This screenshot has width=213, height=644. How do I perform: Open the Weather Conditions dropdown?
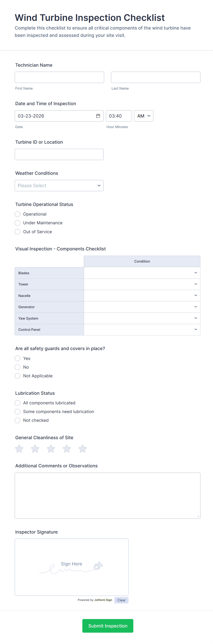click(59, 186)
